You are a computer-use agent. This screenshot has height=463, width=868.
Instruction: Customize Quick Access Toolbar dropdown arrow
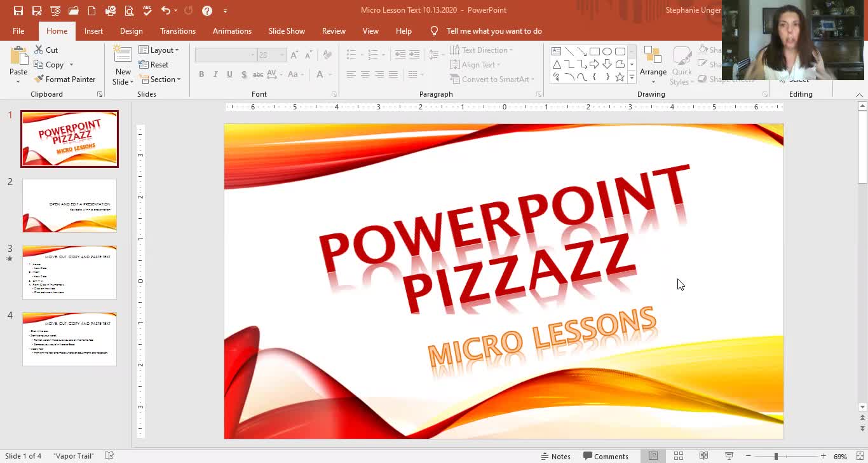pos(225,11)
